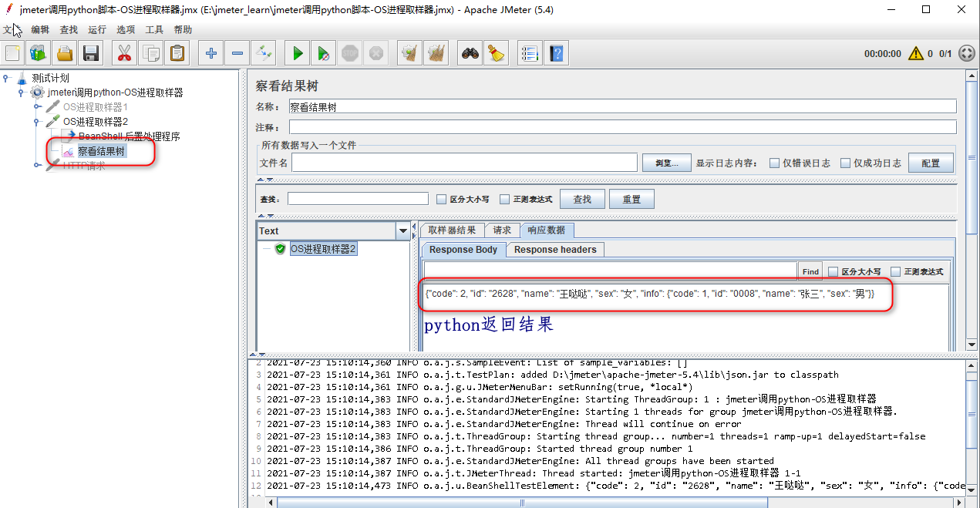
Task: Save the test plan via disk icon
Action: coord(91,52)
